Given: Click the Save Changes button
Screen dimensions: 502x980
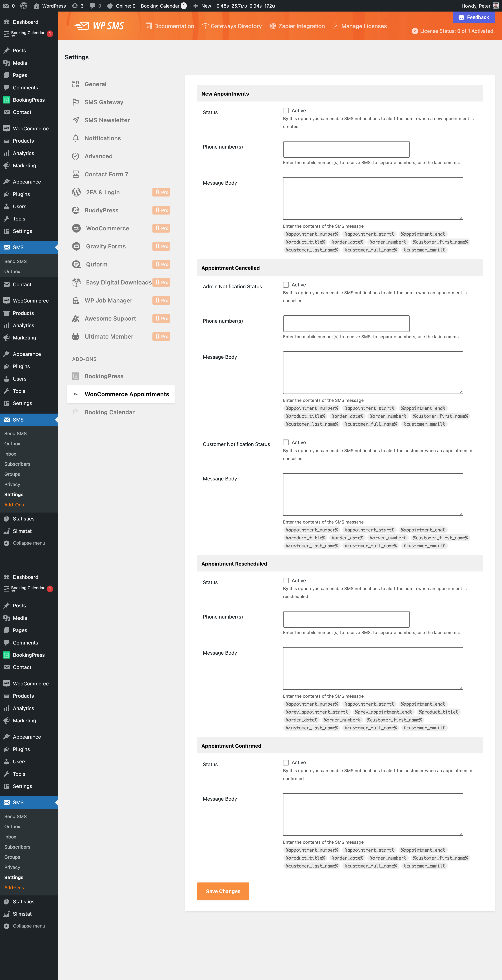Looking at the screenshot, I should [x=223, y=891].
